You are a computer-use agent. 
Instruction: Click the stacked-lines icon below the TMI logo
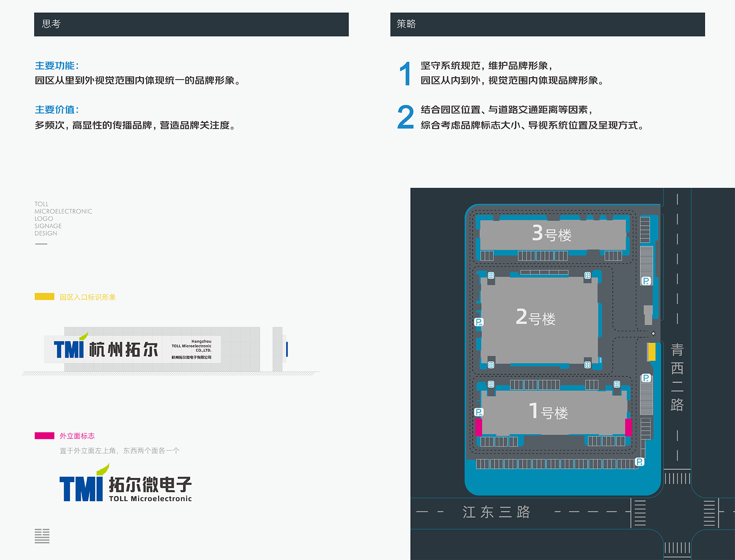coord(42,536)
